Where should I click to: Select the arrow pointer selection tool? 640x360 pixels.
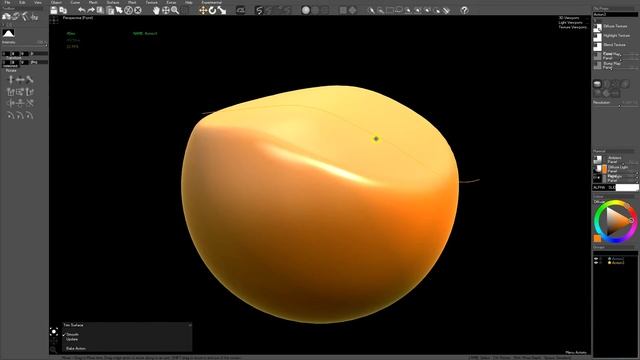coord(119,11)
